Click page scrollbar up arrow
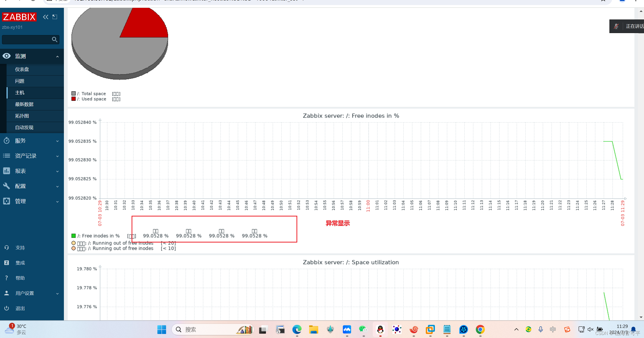This screenshot has height=338, width=644. click(x=641, y=11)
